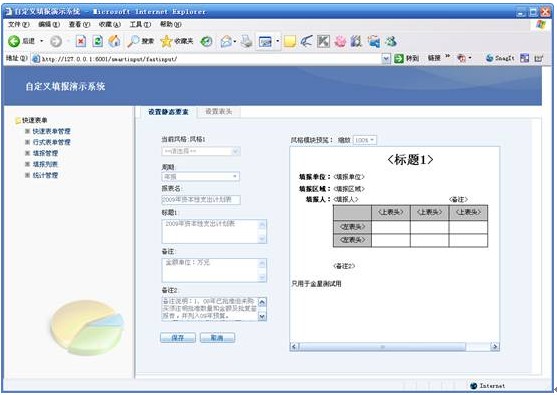Refresh the page with toolbar icon
The image size is (557, 395).
[x=98, y=42]
